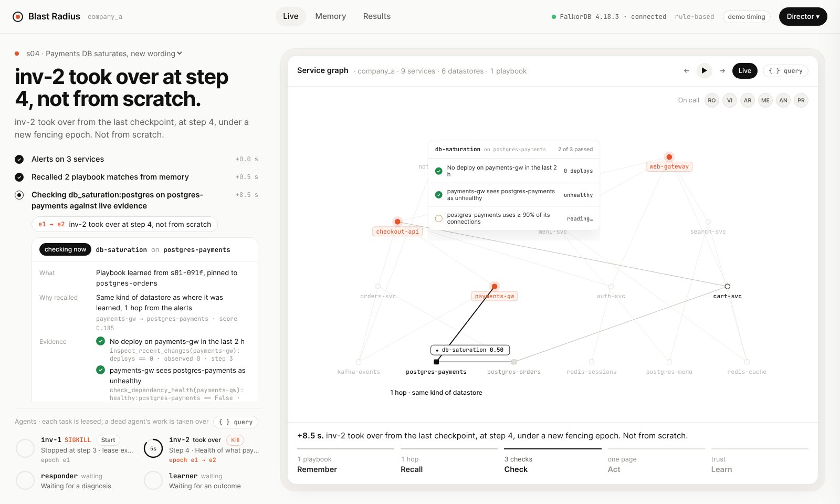Click the Checking db_saturation step radio indicator

[x=19, y=195]
